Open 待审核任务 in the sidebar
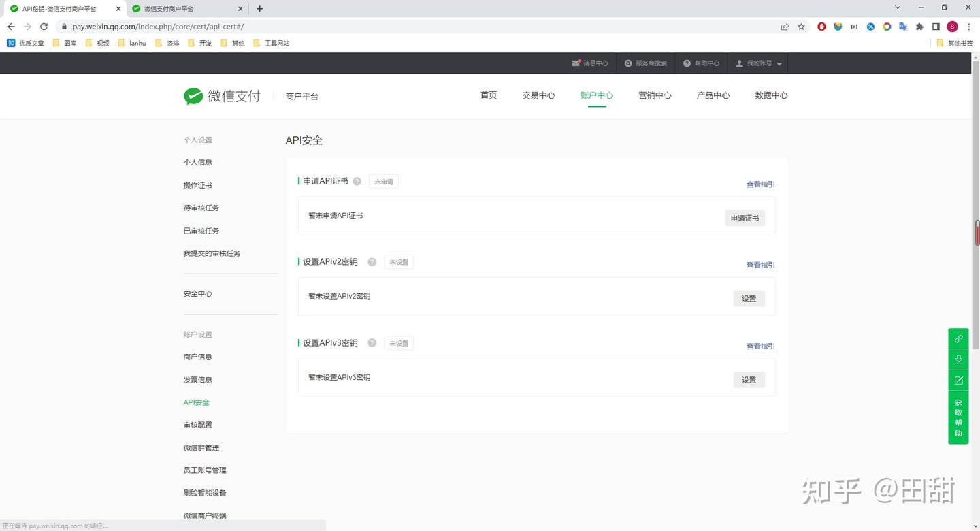 coord(201,208)
